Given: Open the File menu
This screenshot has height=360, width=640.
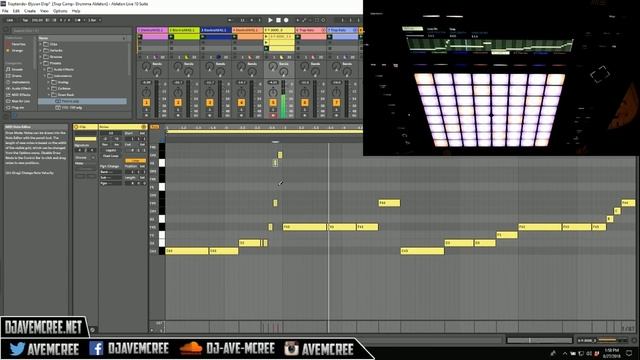Looking at the screenshot, I should pyautogui.click(x=5, y=11).
